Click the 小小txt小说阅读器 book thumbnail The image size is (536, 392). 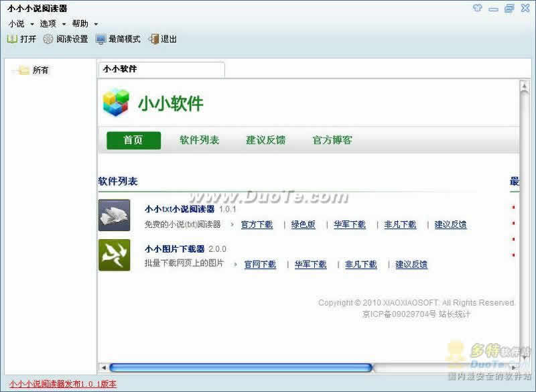click(x=114, y=215)
